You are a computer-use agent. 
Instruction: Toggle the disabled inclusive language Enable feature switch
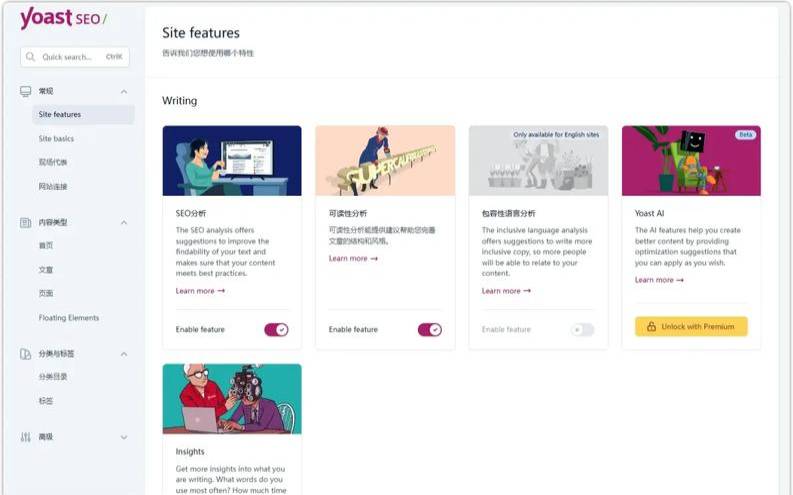pyautogui.click(x=582, y=330)
